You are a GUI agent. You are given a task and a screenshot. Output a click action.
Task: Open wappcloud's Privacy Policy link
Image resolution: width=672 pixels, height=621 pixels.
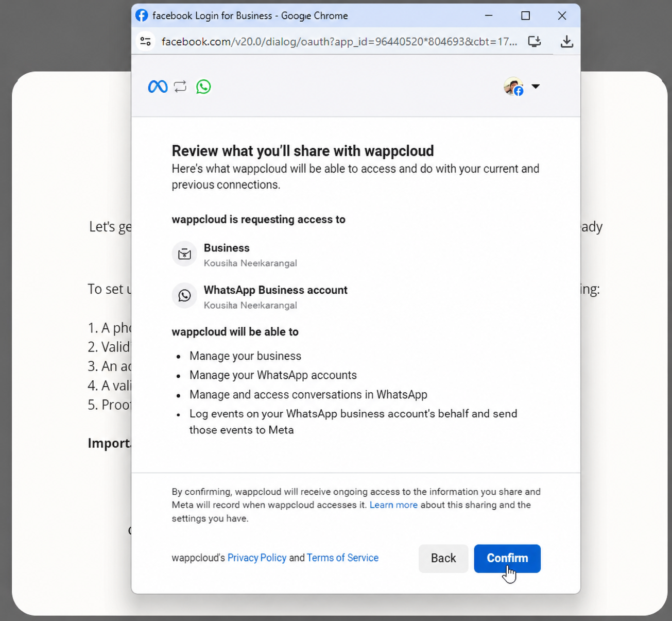click(x=257, y=558)
